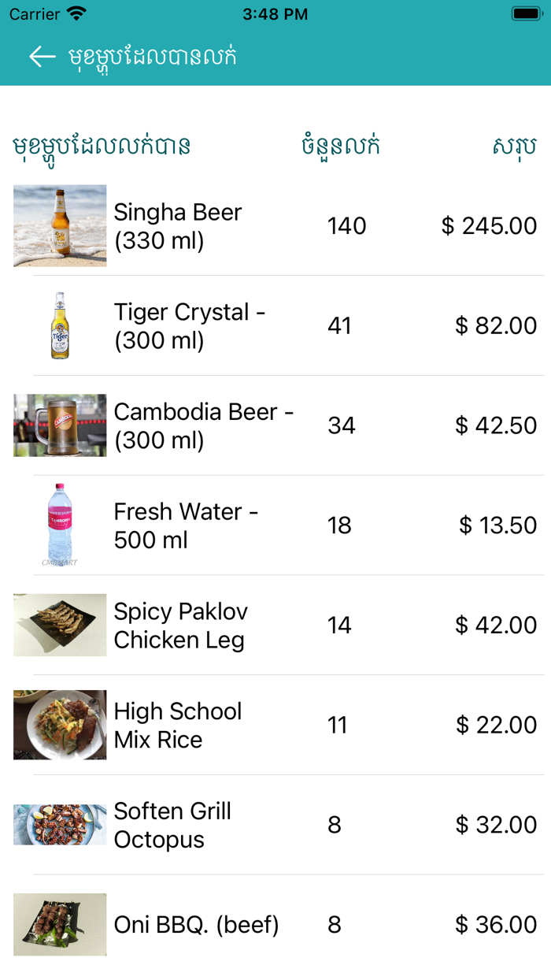Open the Soften Grill Octopus image
The width and height of the screenshot is (551, 980).
point(60,825)
